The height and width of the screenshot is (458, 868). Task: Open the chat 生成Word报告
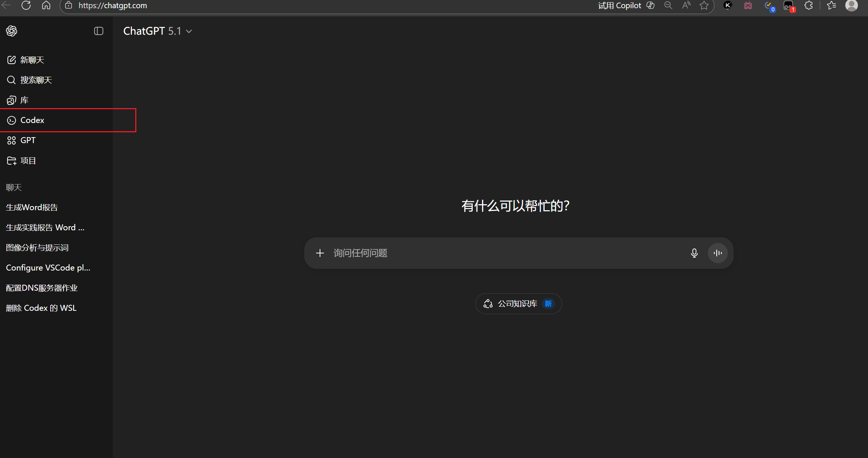[x=32, y=208]
